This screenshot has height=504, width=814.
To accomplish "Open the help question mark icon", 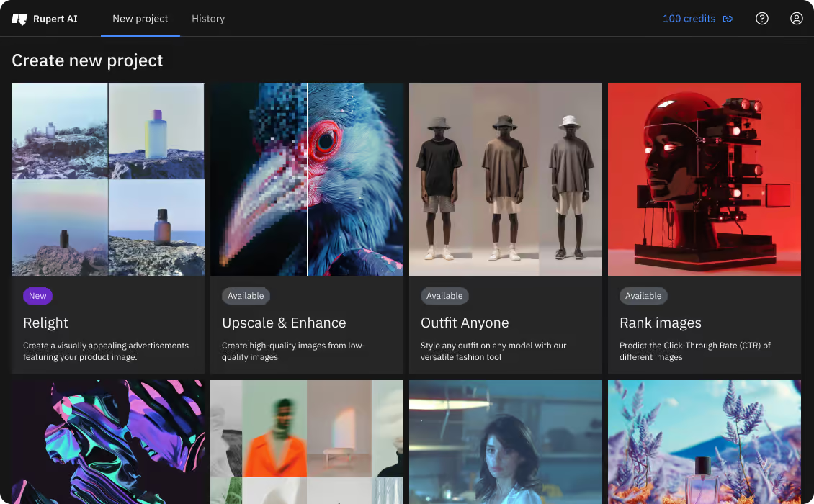I will pyautogui.click(x=761, y=19).
